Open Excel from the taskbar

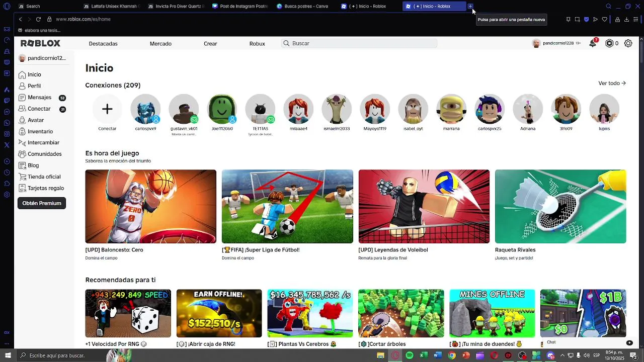click(424, 355)
